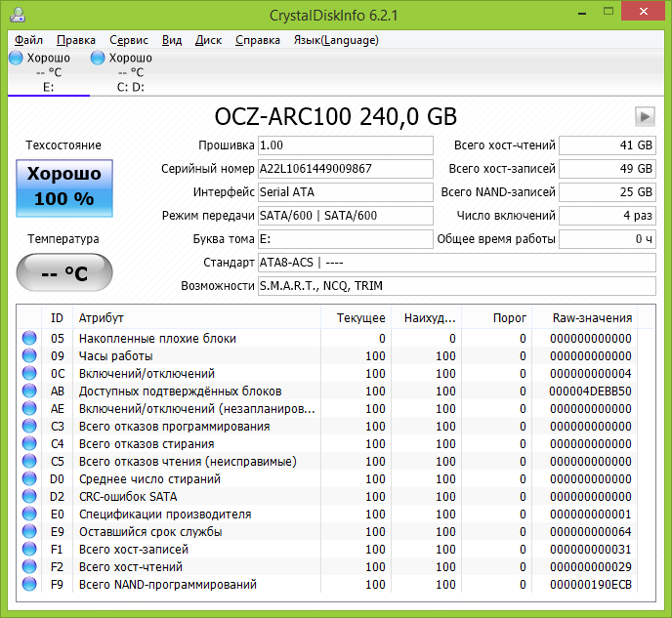Click the Raw-значения column header

click(584, 317)
